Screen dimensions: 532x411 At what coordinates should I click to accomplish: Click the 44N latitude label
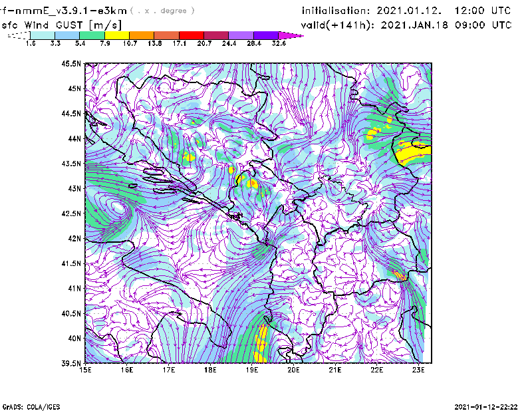point(74,138)
